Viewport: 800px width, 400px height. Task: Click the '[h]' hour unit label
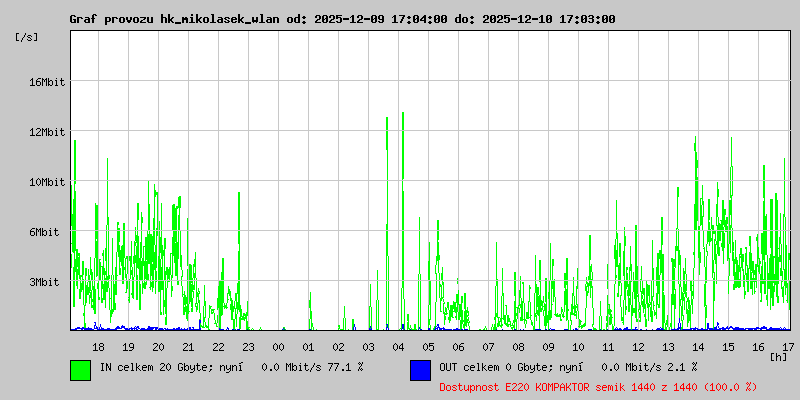click(x=779, y=356)
